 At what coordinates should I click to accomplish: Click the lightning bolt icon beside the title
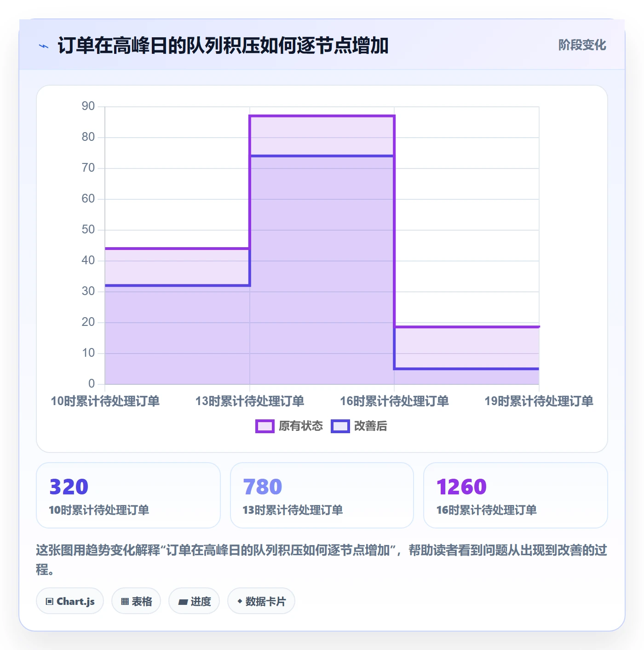[44, 46]
